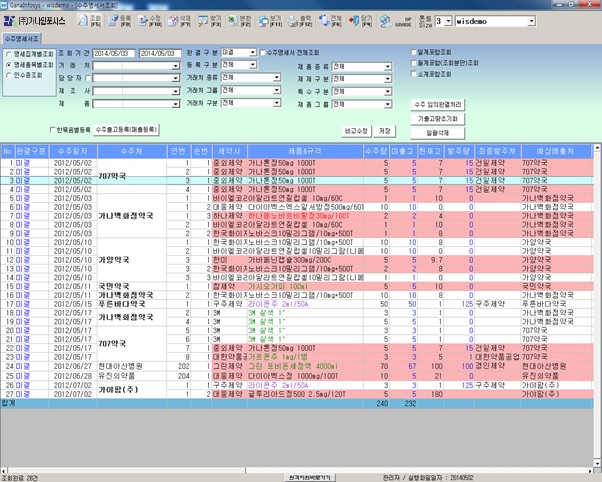Click the UP GRADE globe icon
Screen dimensions: 602x482
[396, 21]
